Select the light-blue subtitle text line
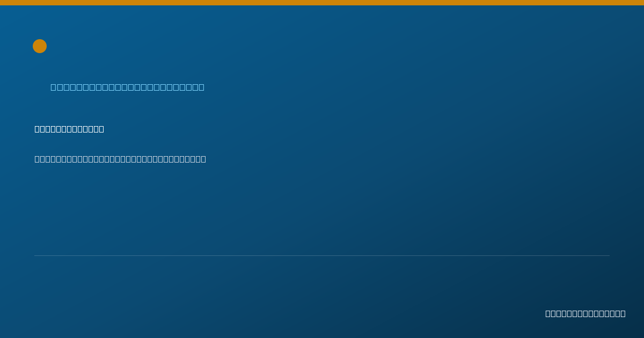Image resolution: width=644 pixels, height=338 pixels. tap(127, 87)
